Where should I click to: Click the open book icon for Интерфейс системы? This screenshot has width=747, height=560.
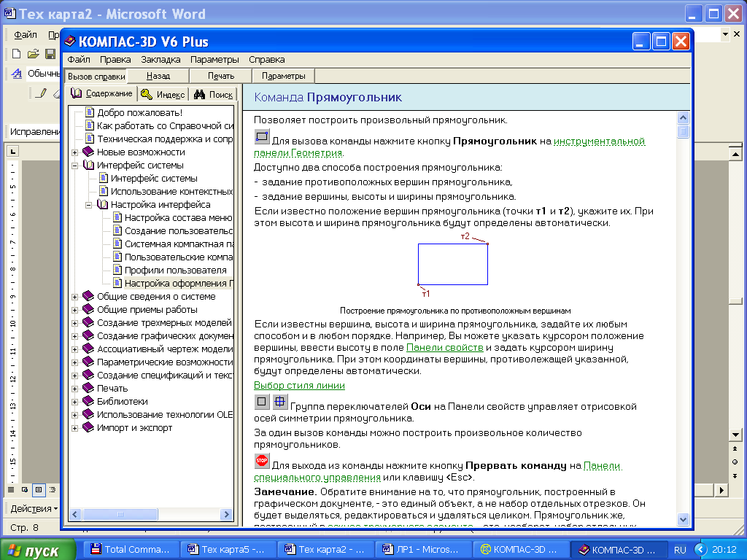point(88,165)
